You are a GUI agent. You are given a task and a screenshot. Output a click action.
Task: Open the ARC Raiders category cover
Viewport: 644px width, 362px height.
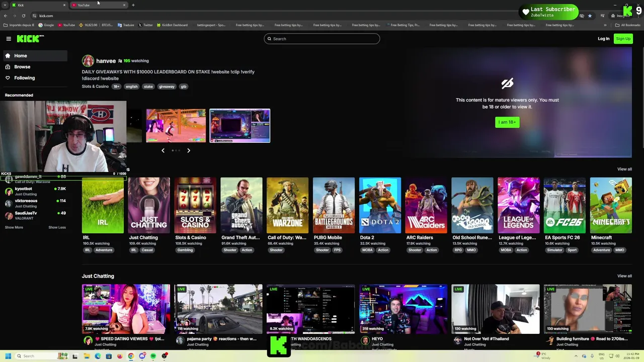[x=426, y=205]
